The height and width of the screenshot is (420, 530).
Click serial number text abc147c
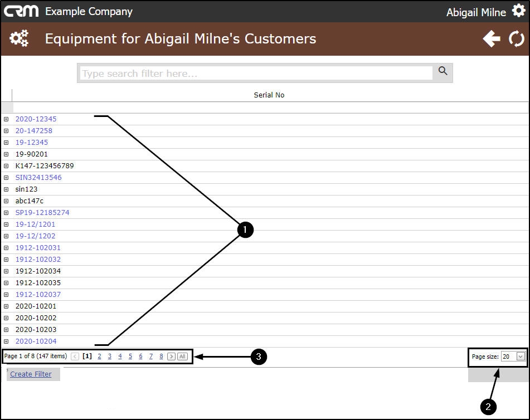tap(30, 201)
